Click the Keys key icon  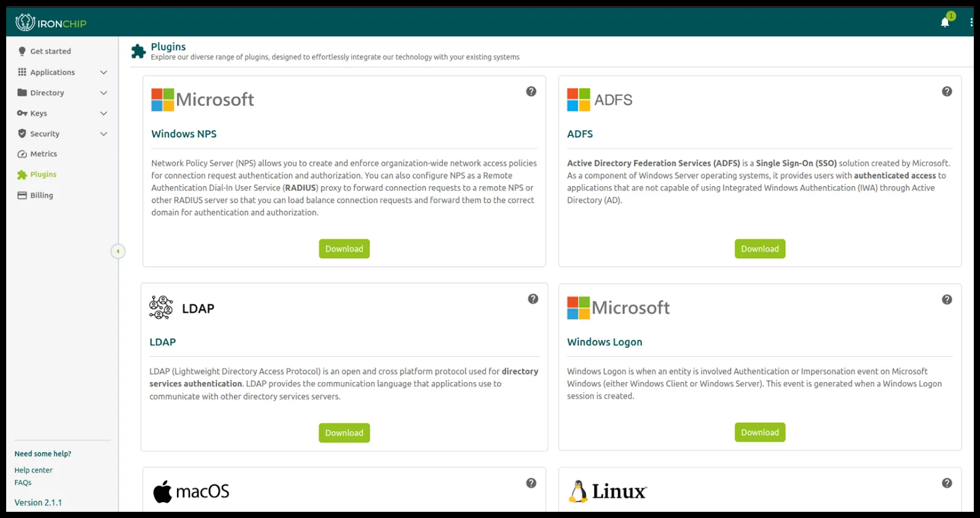pyautogui.click(x=22, y=113)
